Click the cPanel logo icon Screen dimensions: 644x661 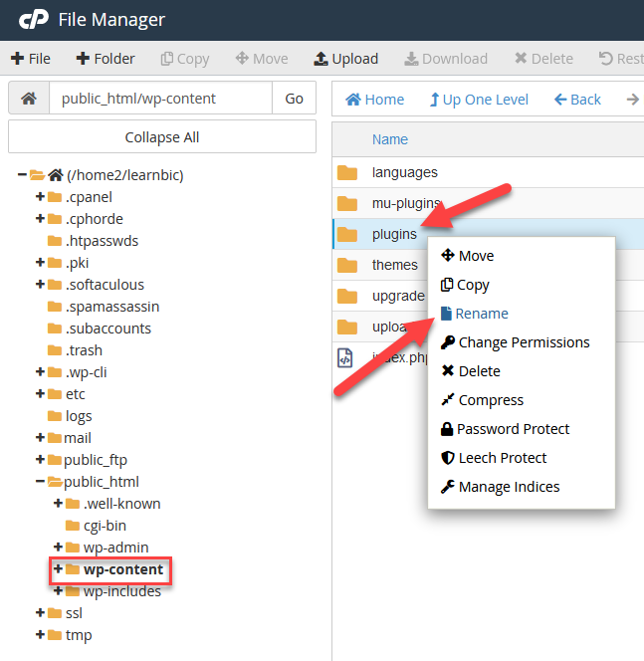(34, 19)
